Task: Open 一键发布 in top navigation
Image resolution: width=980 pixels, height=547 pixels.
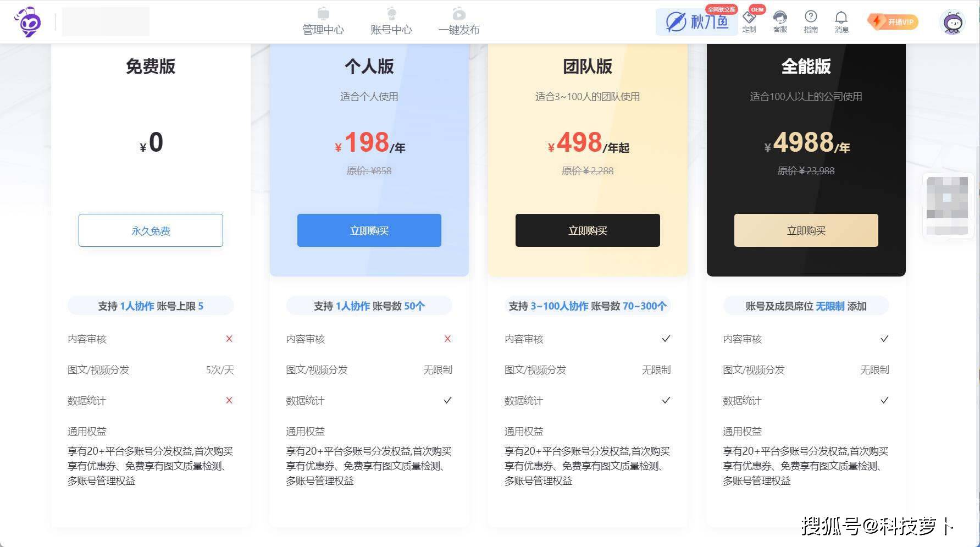Action: click(459, 21)
